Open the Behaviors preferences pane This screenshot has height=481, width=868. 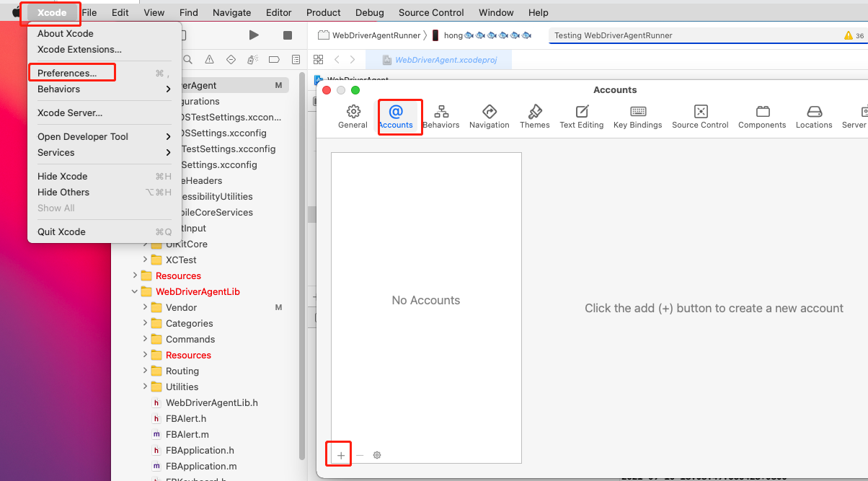441,117
